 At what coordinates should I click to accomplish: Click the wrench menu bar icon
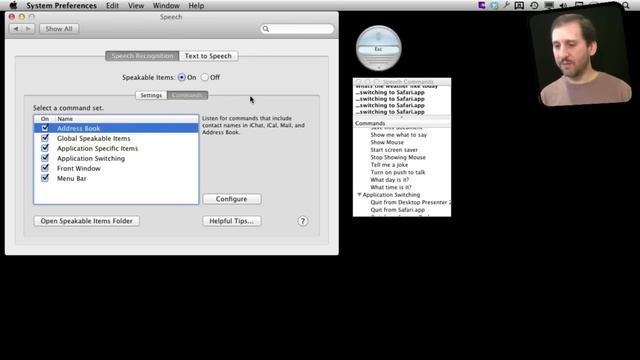pyautogui.click(x=506, y=5)
